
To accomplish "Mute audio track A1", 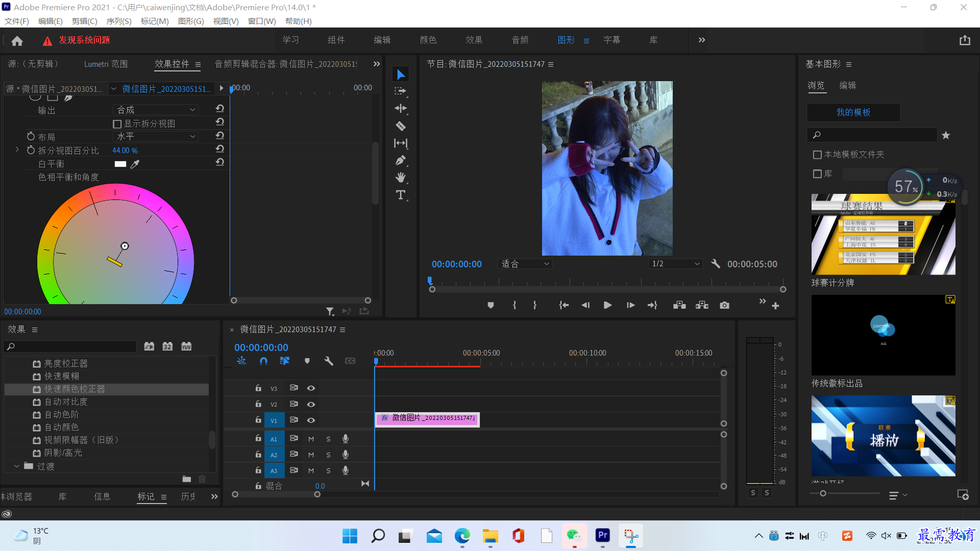I will 311,439.
